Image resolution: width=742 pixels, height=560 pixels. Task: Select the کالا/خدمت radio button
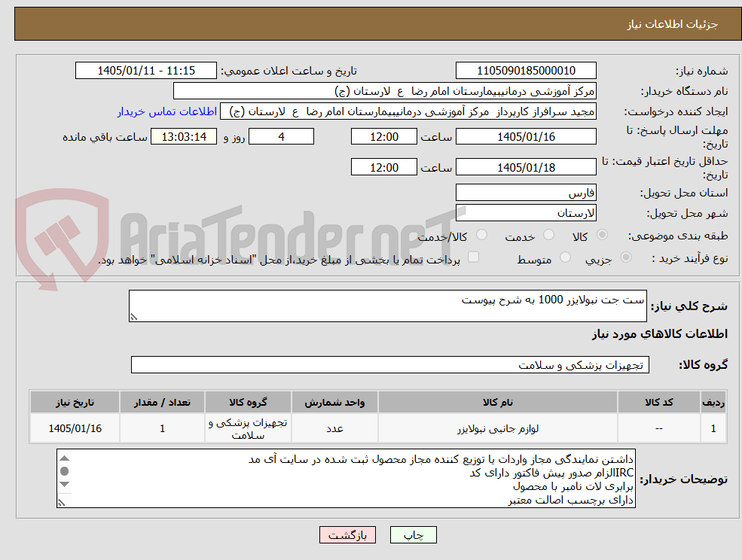click(x=481, y=235)
